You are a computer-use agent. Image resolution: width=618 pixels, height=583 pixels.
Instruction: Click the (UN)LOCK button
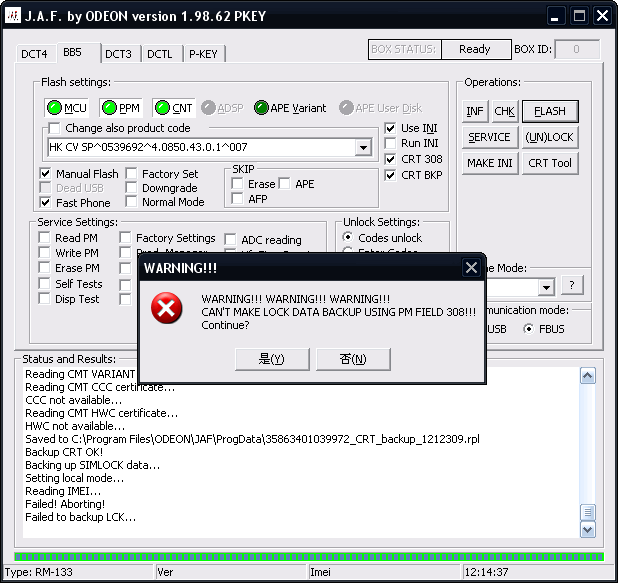[x=549, y=137]
